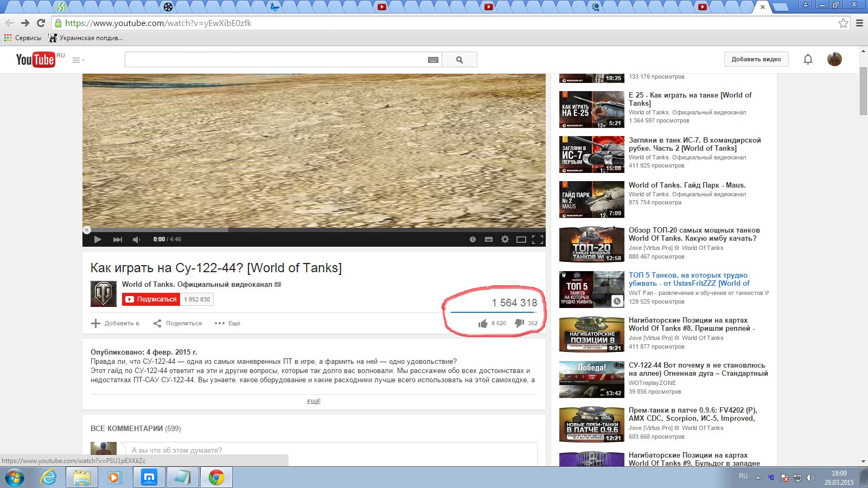This screenshot has width=868, height=488.
Task: Expand the description with ЕЩЁ
Action: 314,402
